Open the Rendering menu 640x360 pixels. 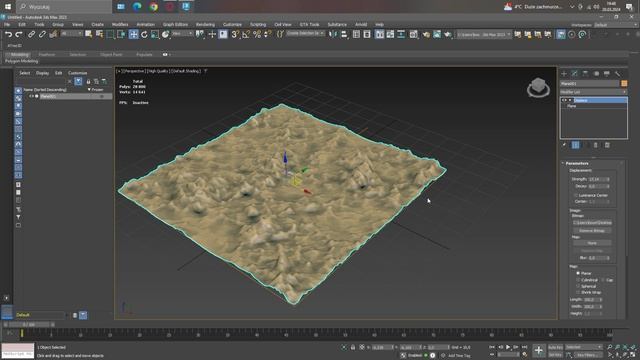click(205, 24)
